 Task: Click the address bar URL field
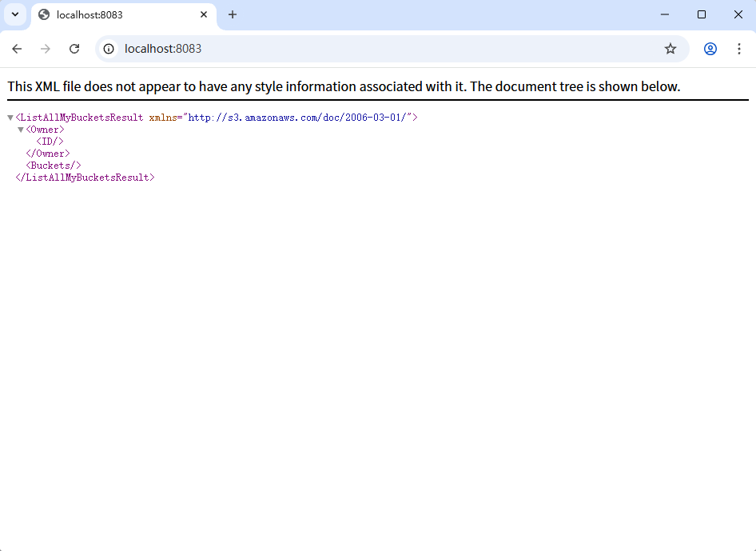(391, 49)
